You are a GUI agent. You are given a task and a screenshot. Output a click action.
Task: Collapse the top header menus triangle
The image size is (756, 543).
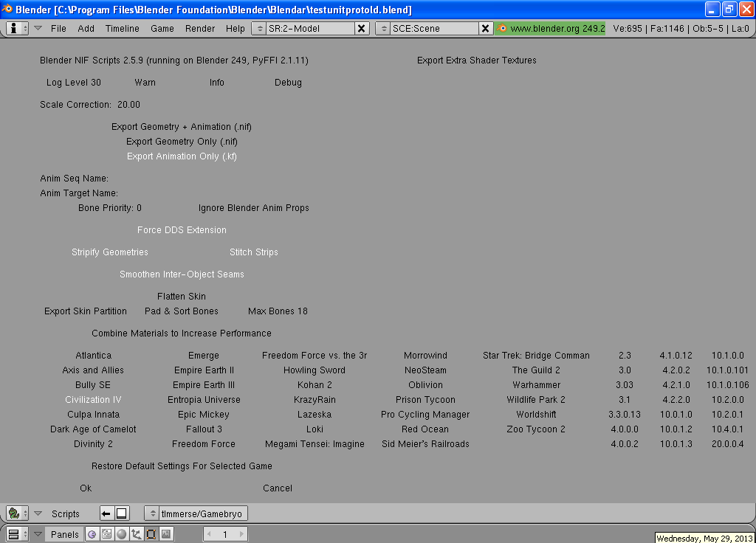[38, 28]
